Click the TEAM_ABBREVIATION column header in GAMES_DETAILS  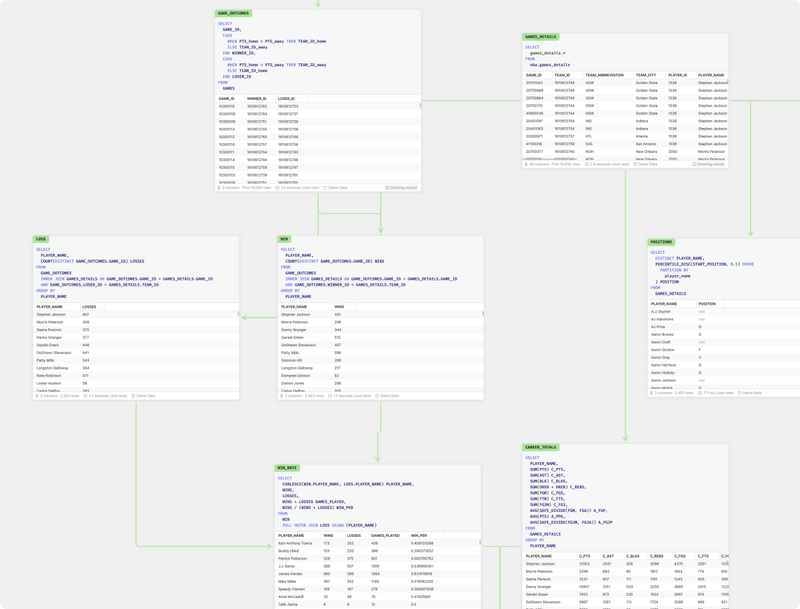[604, 75]
